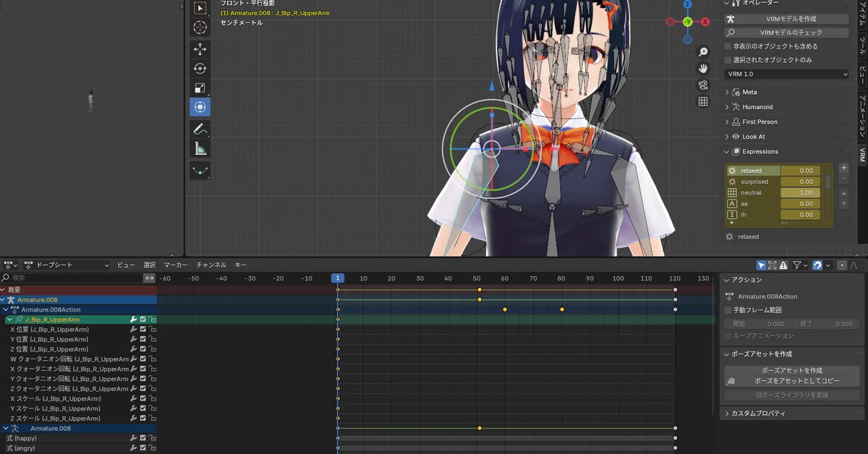Choose the Measure ruler tool

200,150
